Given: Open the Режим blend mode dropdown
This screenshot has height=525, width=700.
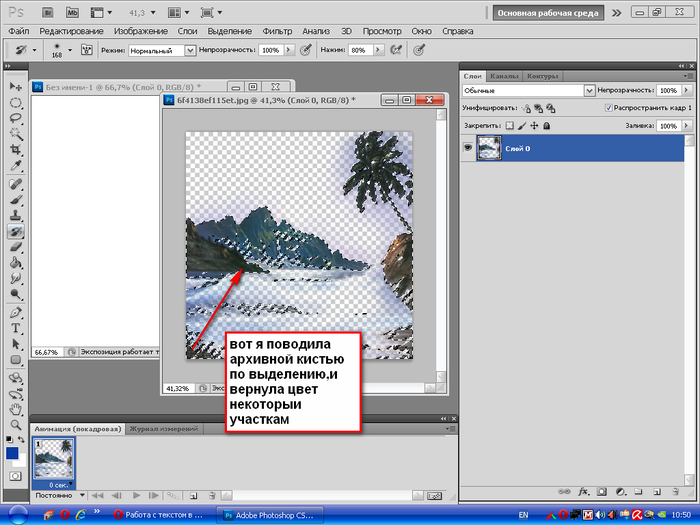Looking at the screenshot, I should 190,50.
